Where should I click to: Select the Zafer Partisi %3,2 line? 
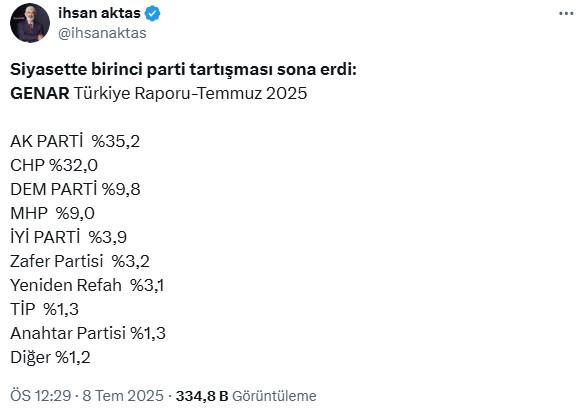[x=80, y=261]
